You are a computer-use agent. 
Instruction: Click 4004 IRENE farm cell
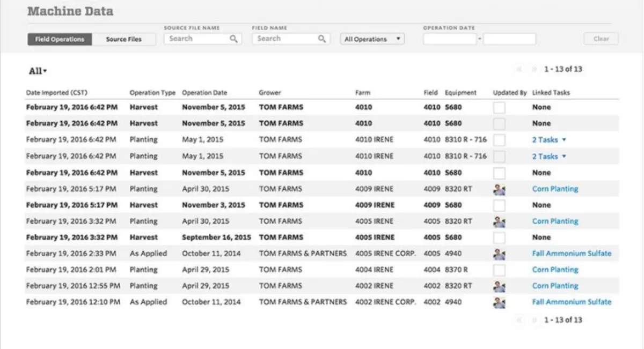click(374, 270)
